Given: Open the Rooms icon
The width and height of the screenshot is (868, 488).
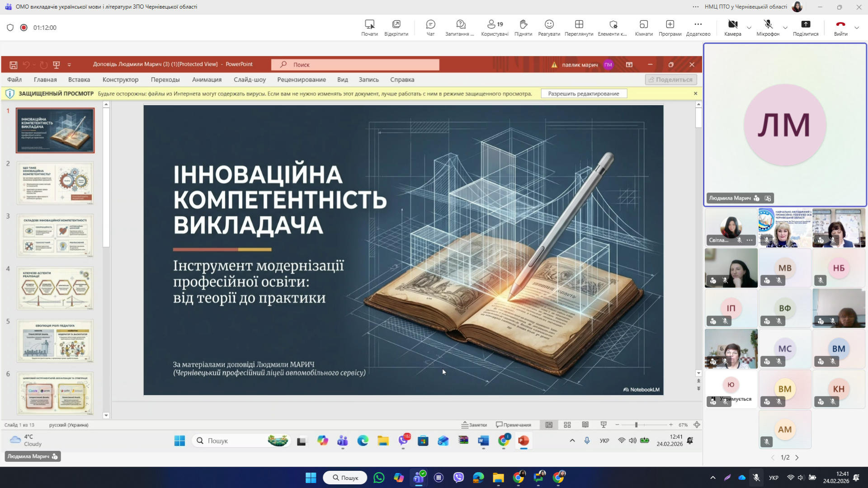Looking at the screenshot, I should pos(643,27).
